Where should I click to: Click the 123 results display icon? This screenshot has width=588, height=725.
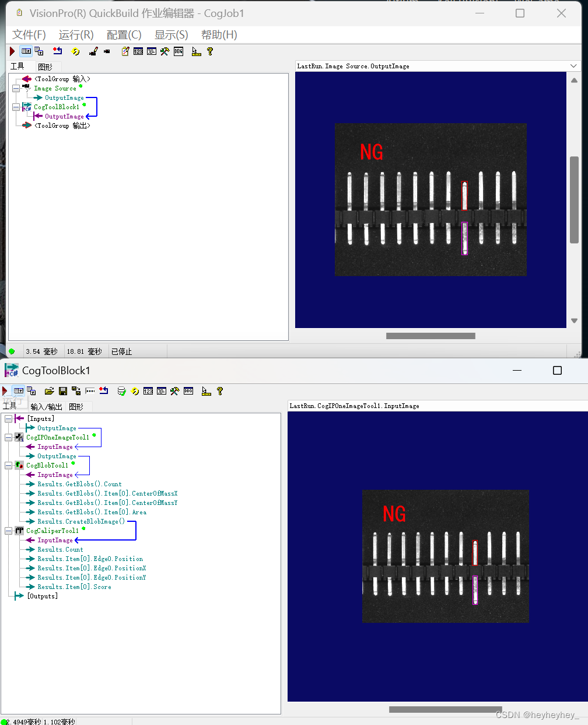[138, 51]
